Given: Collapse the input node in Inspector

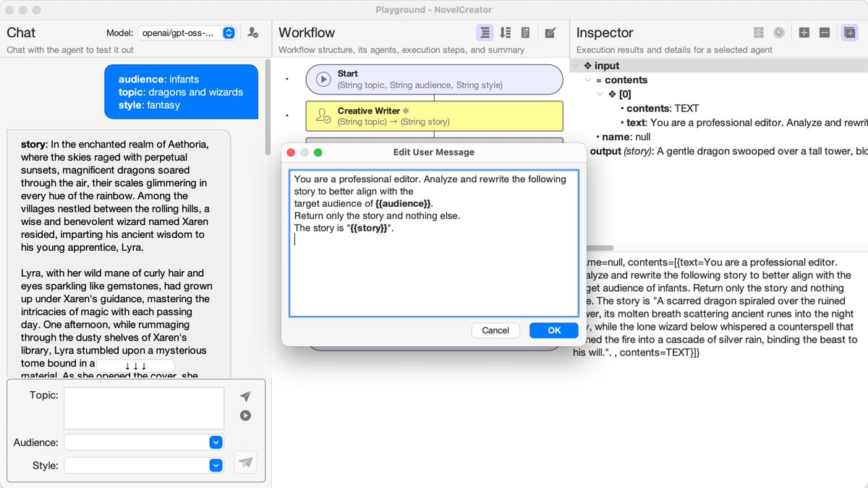Looking at the screenshot, I should (x=576, y=66).
